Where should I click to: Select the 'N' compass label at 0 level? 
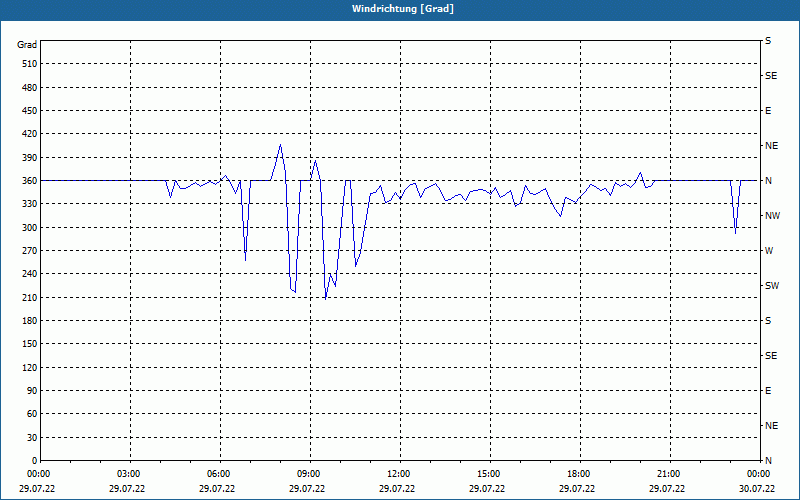pyautogui.click(x=768, y=461)
